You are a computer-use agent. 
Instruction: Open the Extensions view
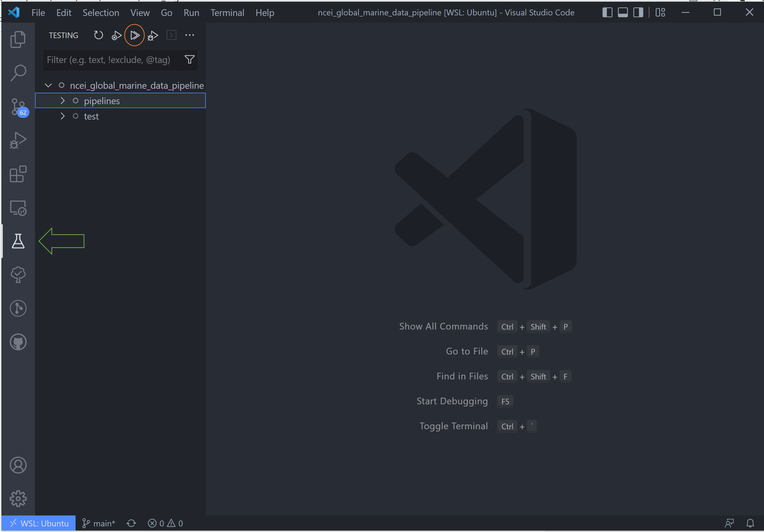coord(18,174)
